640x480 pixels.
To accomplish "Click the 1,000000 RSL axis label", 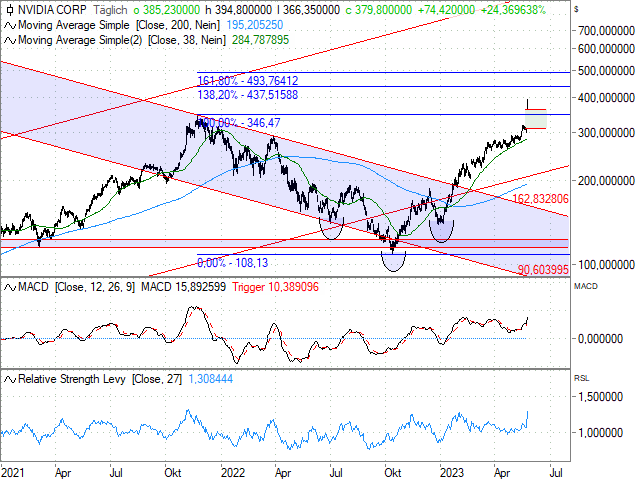I will (x=600, y=433).
